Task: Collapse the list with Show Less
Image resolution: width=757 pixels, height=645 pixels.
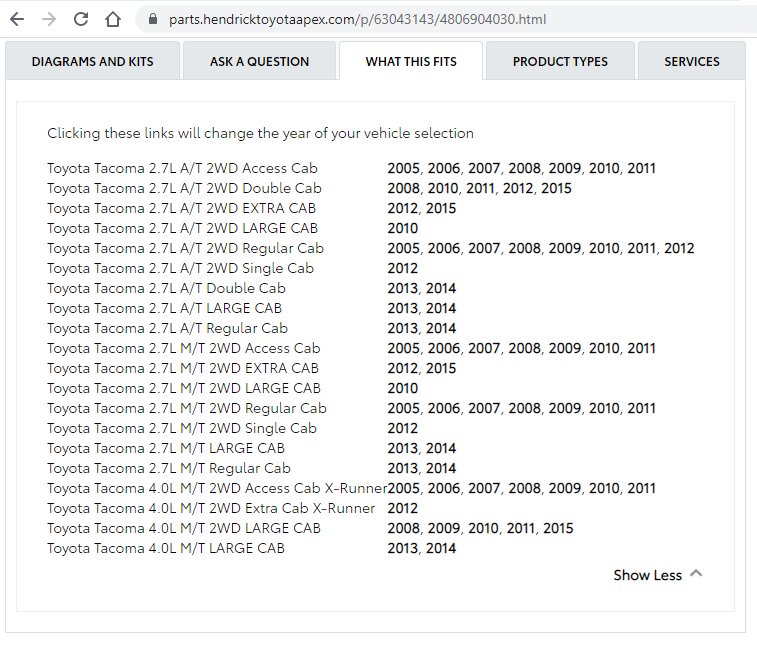Action: (x=658, y=575)
